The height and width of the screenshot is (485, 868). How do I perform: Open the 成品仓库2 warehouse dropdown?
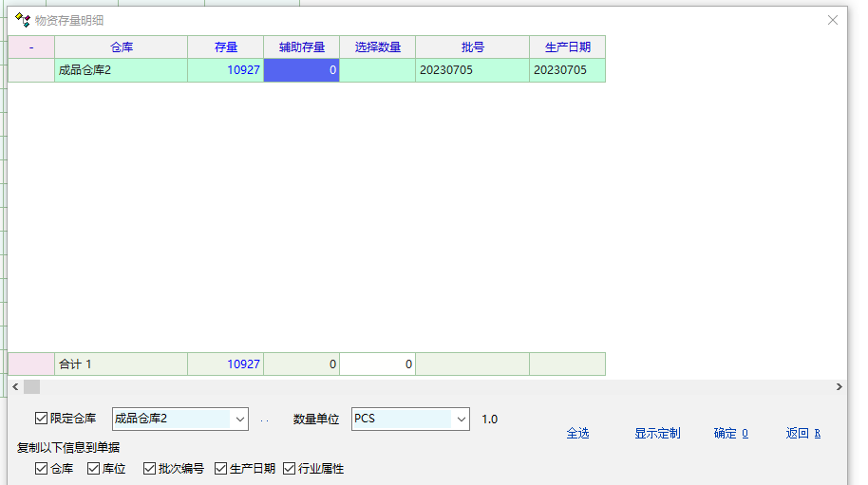click(x=239, y=419)
